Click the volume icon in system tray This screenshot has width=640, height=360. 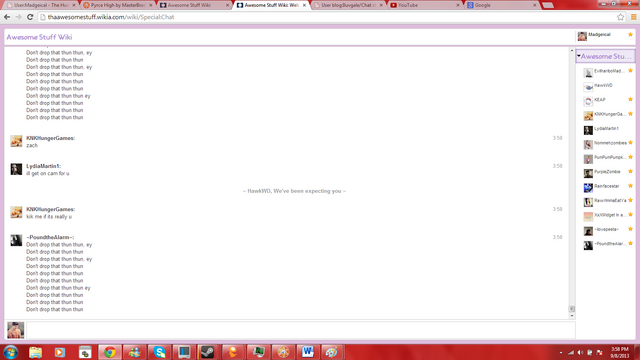(580, 352)
